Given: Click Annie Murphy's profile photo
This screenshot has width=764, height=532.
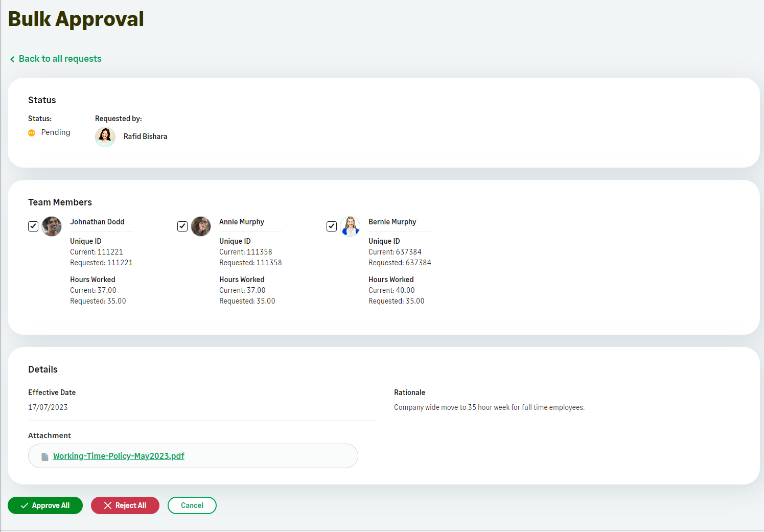Looking at the screenshot, I should point(201,226).
